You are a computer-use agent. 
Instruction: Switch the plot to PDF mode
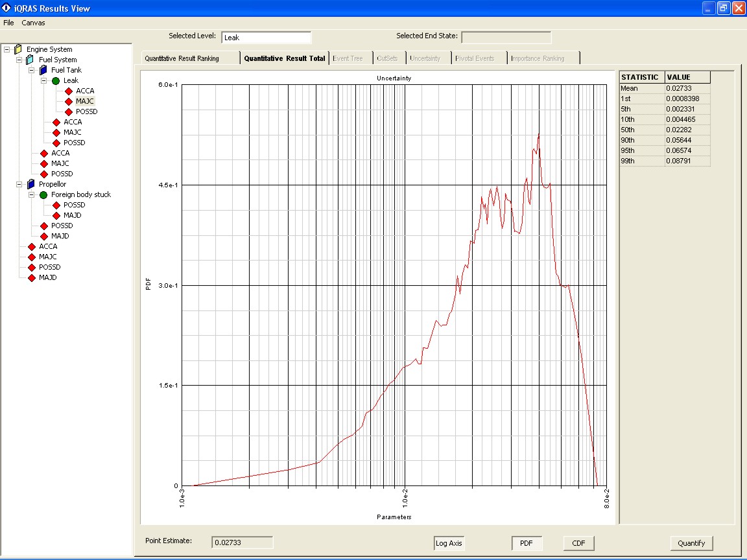[x=527, y=543]
